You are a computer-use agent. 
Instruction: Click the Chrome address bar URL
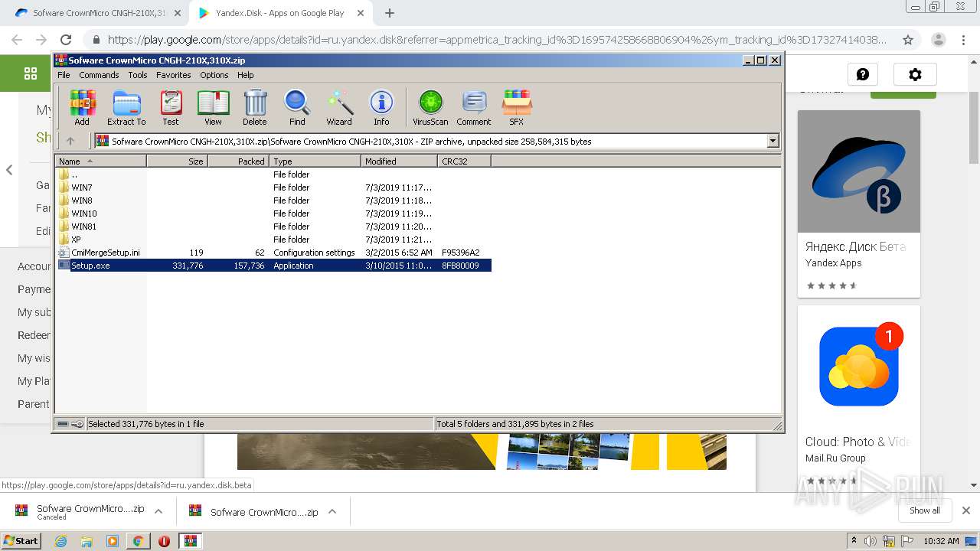497,40
